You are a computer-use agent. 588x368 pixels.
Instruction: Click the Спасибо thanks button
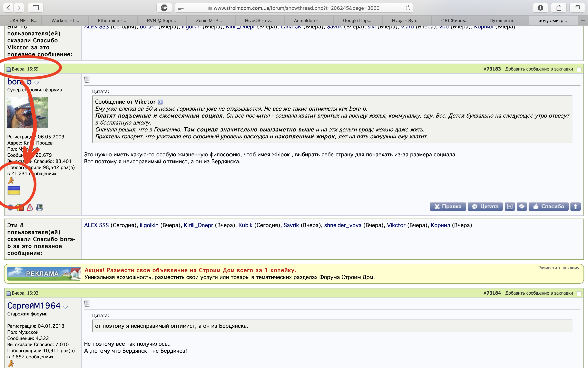pos(548,207)
